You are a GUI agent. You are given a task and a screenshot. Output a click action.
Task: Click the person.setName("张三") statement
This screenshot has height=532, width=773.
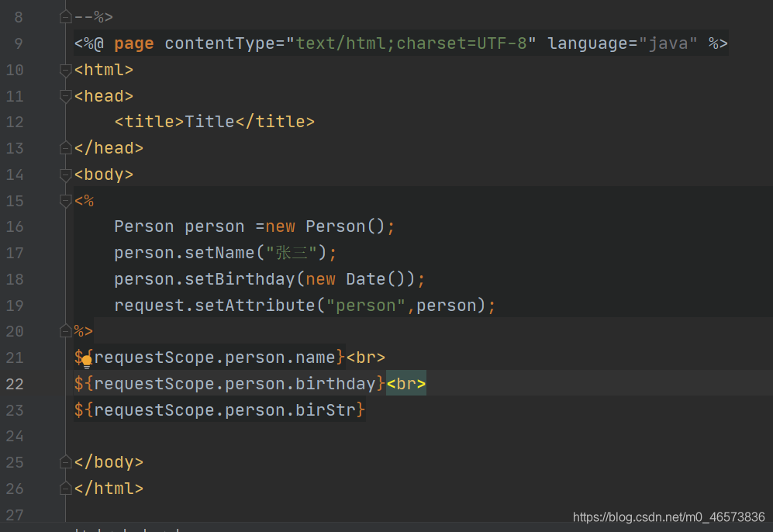[226, 253]
